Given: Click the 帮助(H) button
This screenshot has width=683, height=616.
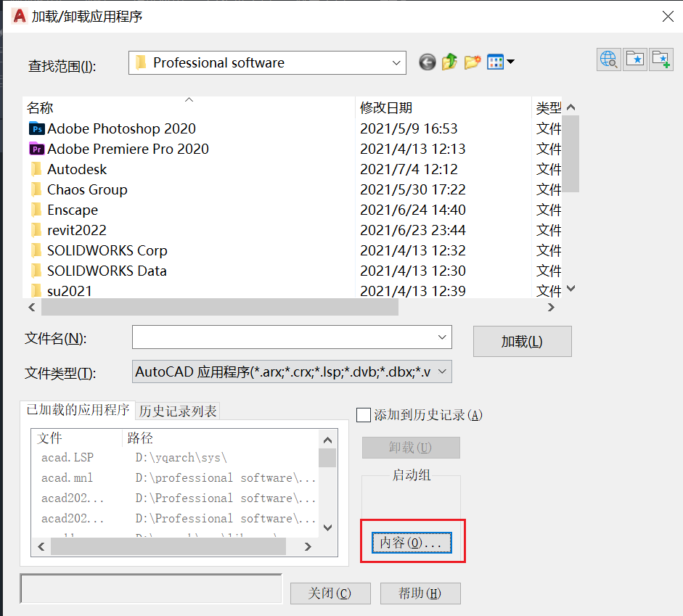Looking at the screenshot, I should [420, 593].
